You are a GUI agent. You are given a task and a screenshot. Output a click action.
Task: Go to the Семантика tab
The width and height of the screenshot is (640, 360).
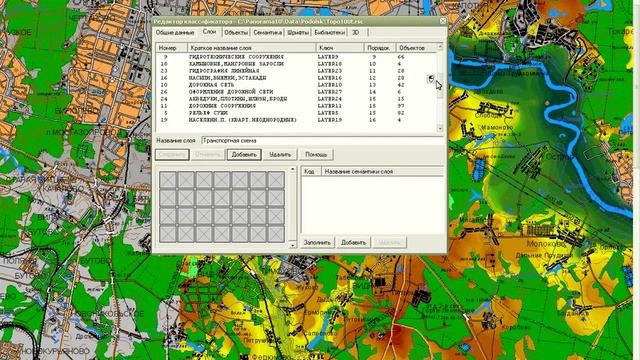[267, 32]
